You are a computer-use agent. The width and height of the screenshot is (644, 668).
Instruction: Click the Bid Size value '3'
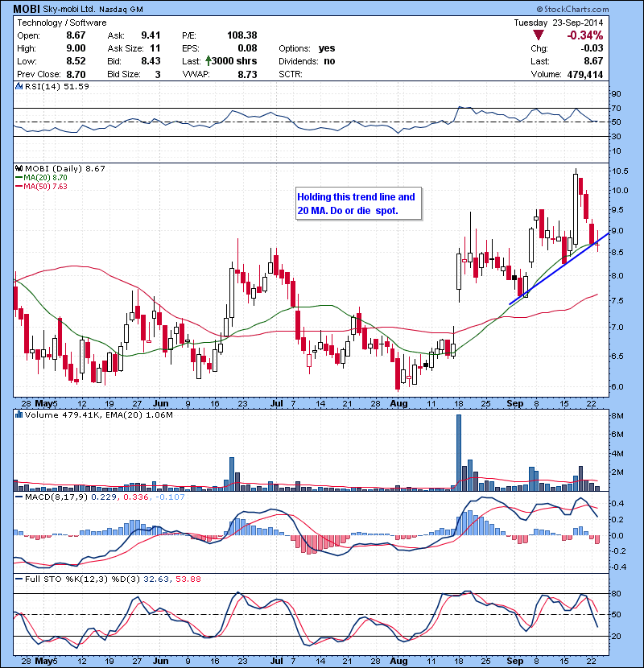158,75
